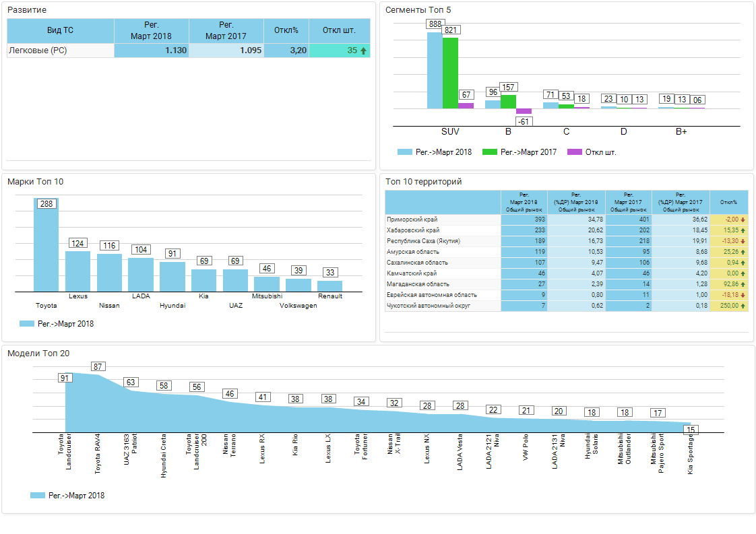Click the green up arrow for Хабаровский край
Image resolution: width=756 pixels, height=534 pixels.
pos(743,230)
